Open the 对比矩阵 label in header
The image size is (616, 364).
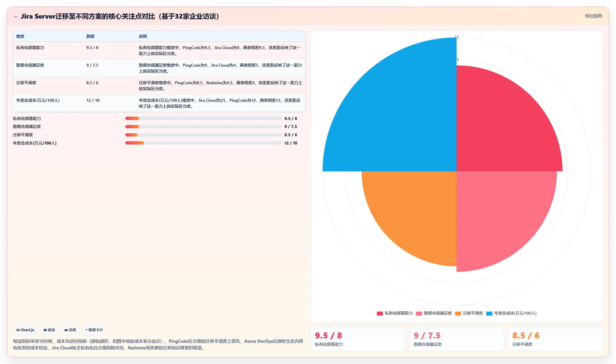593,16
